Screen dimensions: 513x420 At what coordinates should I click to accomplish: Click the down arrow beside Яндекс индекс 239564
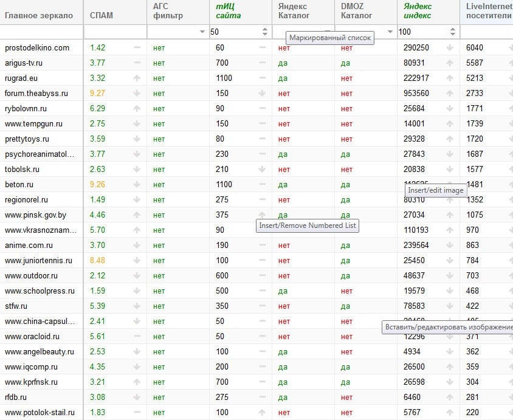coord(450,246)
